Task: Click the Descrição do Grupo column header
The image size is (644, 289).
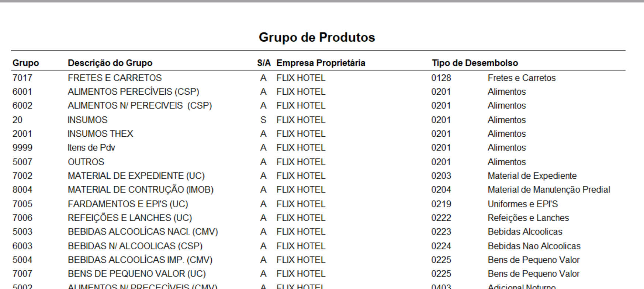Action: pyautogui.click(x=110, y=63)
